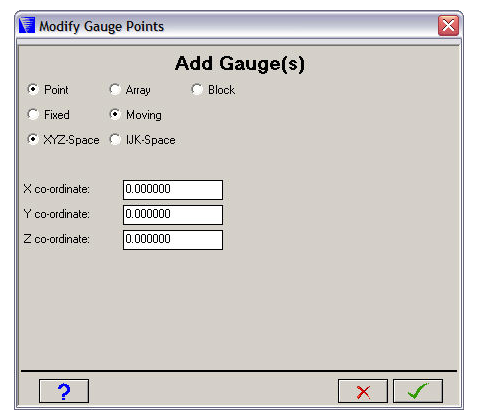The height and width of the screenshot is (420, 479).
Task: Open help with the blue question mark
Action: (x=64, y=391)
